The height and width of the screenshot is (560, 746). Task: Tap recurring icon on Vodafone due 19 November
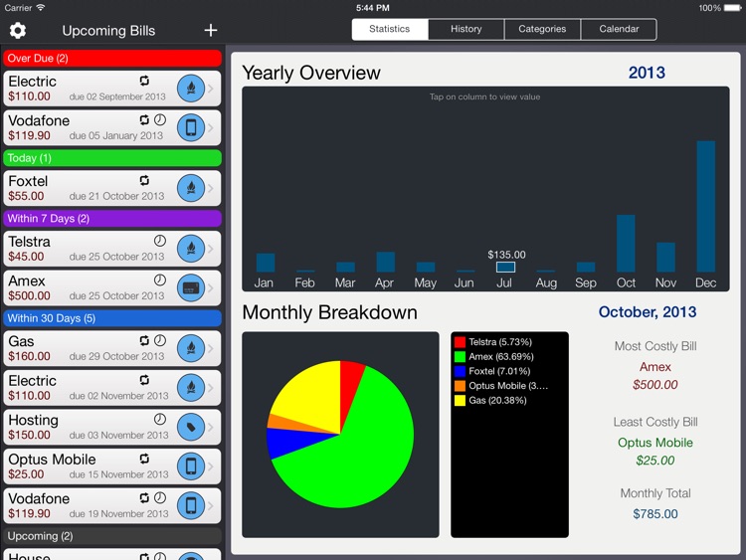(144, 497)
